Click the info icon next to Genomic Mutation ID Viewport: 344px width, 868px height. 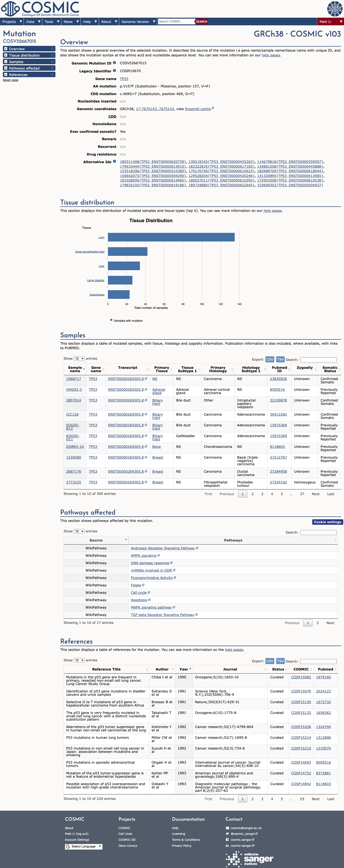point(115,63)
